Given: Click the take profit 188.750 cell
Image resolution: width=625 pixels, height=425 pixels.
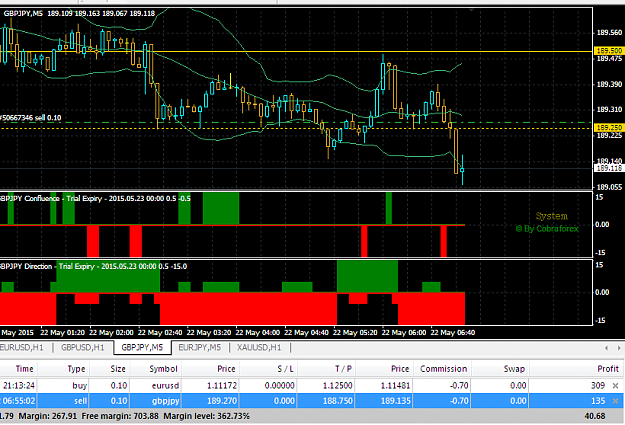Looking at the screenshot, I should (337, 401).
